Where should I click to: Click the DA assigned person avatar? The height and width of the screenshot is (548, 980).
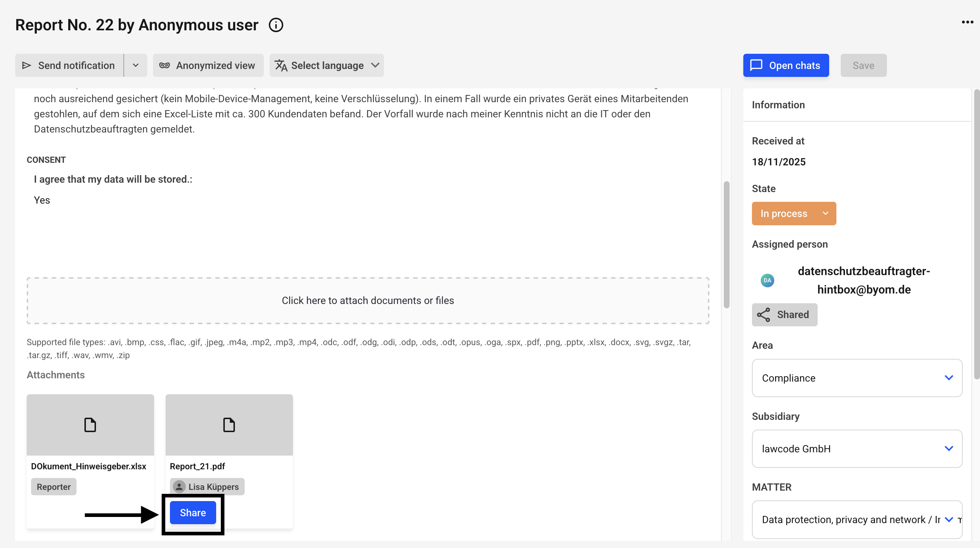(767, 280)
